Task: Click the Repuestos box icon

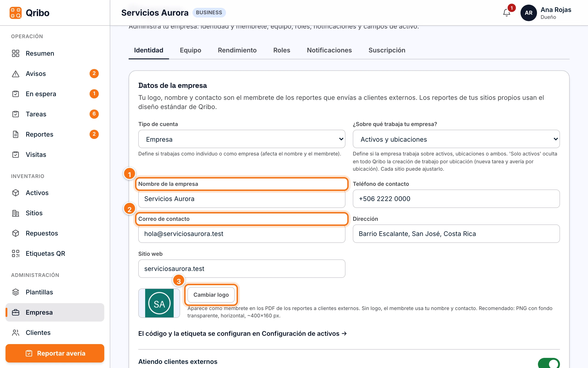Action: coord(16,233)
